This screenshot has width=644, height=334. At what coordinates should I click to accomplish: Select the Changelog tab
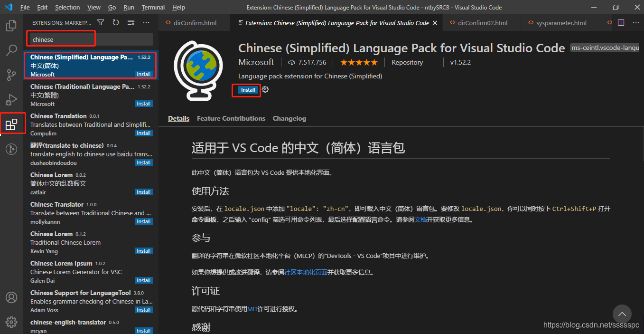(x=289, y=118)
